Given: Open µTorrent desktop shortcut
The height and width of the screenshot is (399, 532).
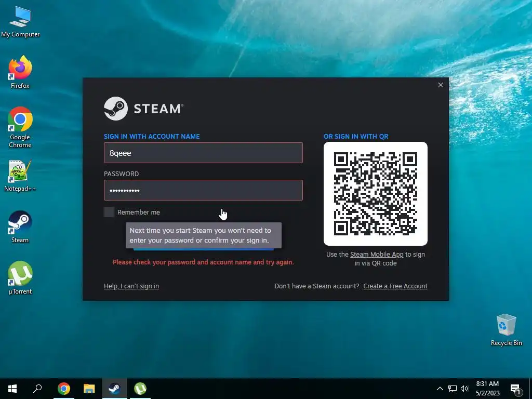Looking at the screenshot, I should (x=20, y=277).
